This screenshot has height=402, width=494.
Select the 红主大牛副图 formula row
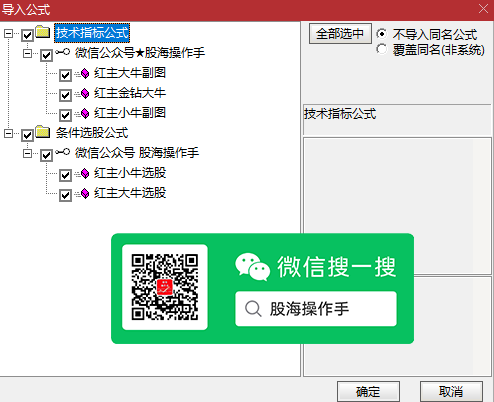130,73
